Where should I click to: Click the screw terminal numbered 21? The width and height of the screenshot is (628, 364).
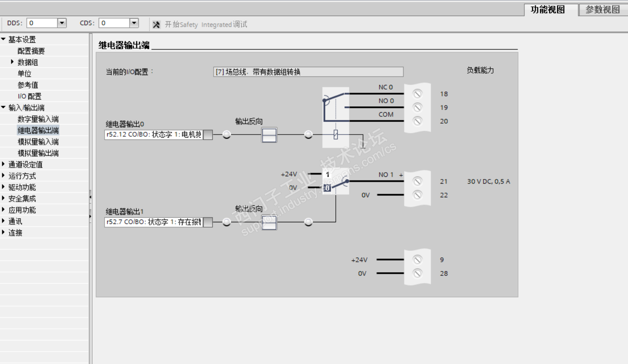[417, 181]
